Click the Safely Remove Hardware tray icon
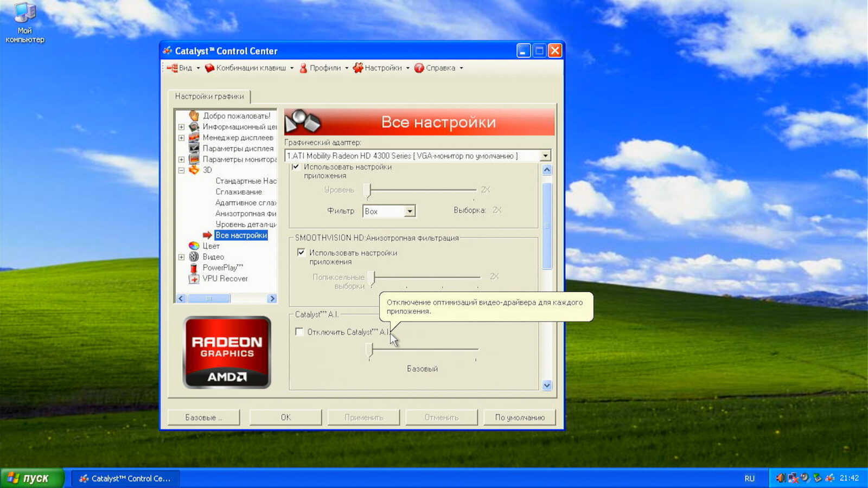The height and width of the screenshot is (488, 868). click(x=818, y=478)
